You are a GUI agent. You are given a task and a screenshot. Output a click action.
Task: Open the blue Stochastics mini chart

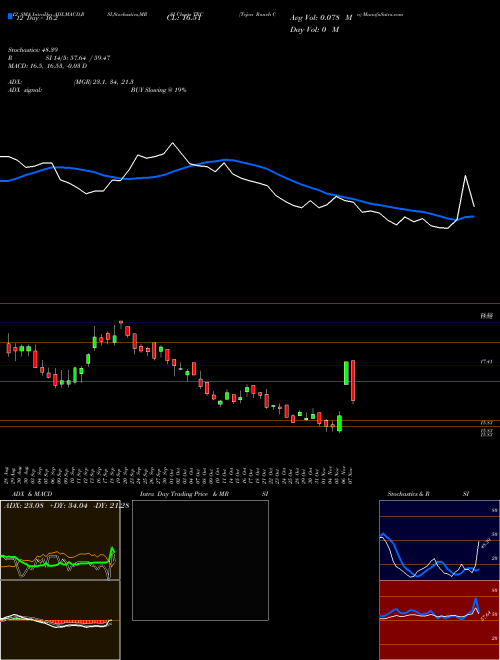pos(439,540)
